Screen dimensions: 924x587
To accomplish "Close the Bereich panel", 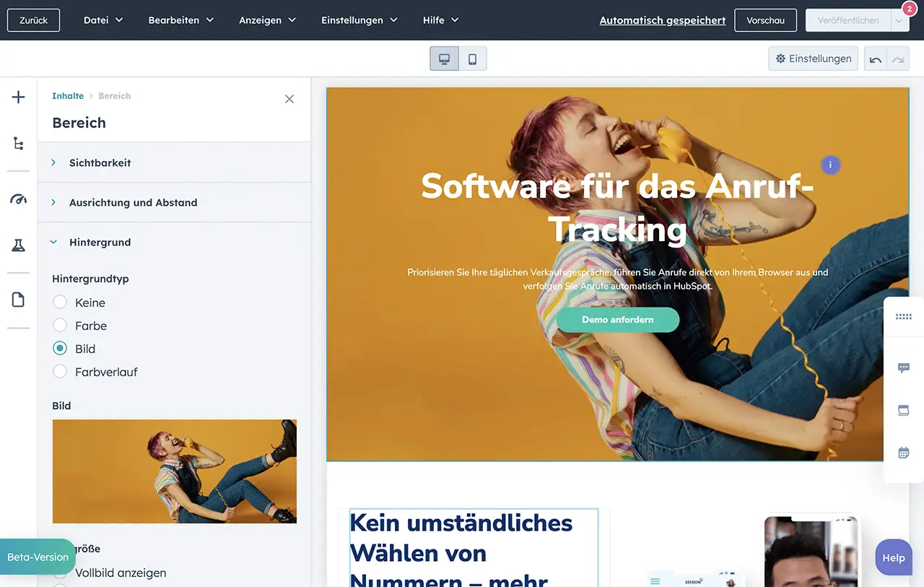I will tap(289, 99).
